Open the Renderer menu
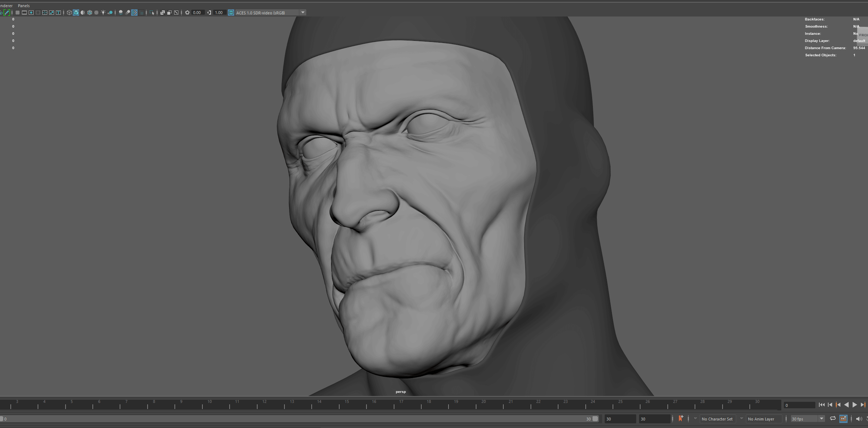The height and width of the screenshot is (428, 868). pyautogui.click(x=6, y=5)
